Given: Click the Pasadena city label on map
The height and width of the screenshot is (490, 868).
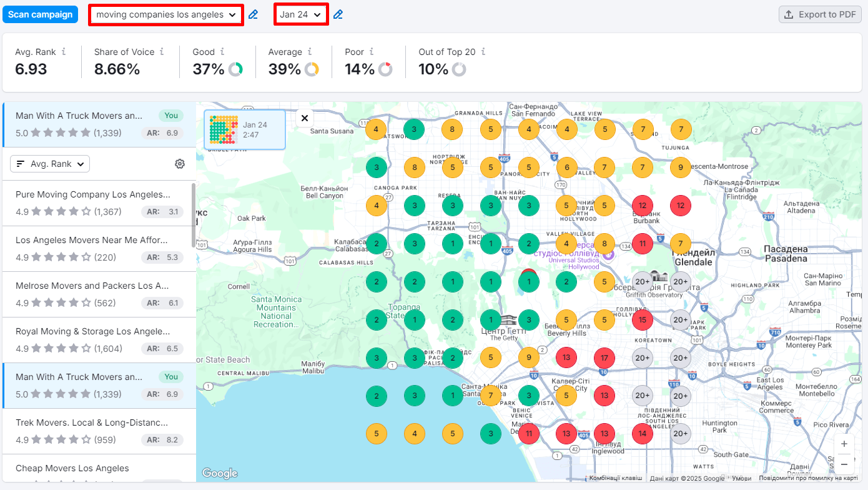Looking at the screenshot, I should 786,253.
